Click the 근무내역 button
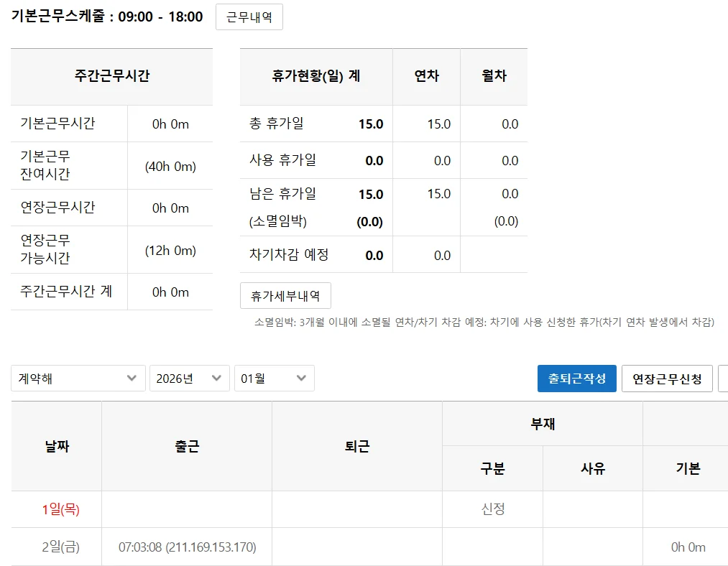Screen dimensions: 728x566 coord(249,17)
